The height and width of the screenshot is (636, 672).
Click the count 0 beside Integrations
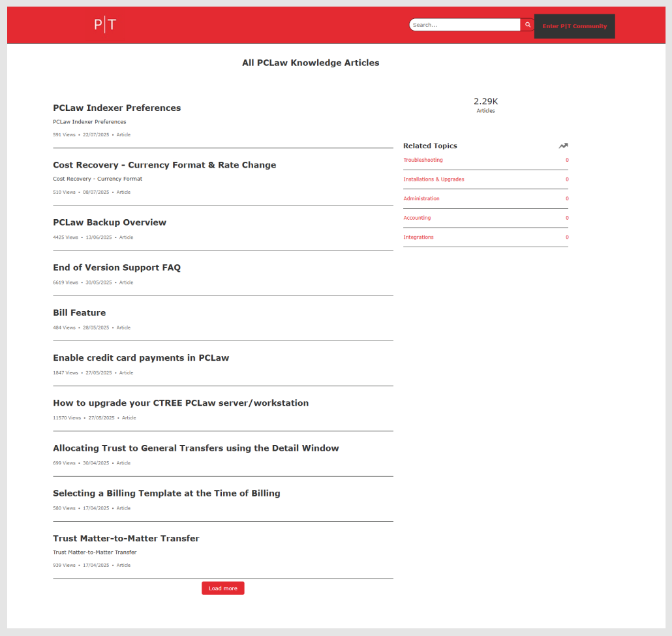click(566, 237)
